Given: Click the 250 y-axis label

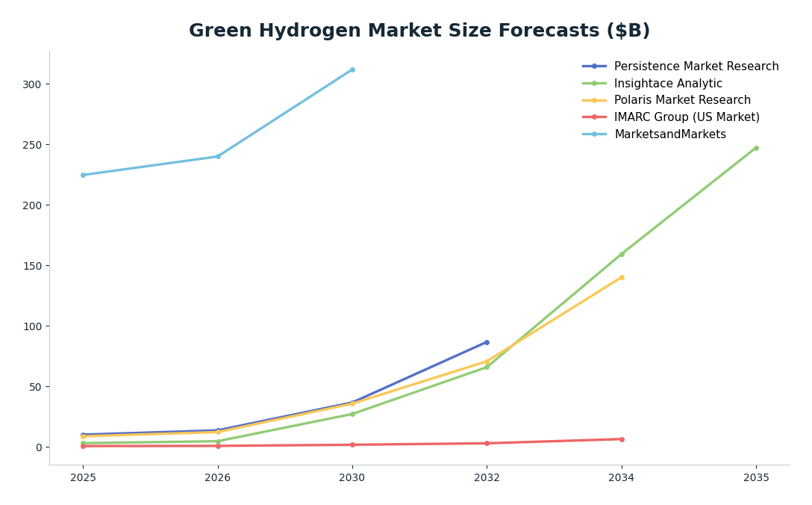Looking at the screenshot, I should (x=33, y=145).
